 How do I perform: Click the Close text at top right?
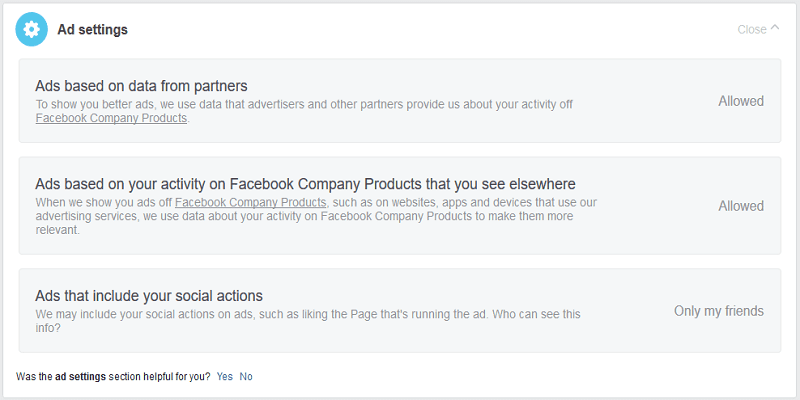pyautogui.click(x=752, y=30)
